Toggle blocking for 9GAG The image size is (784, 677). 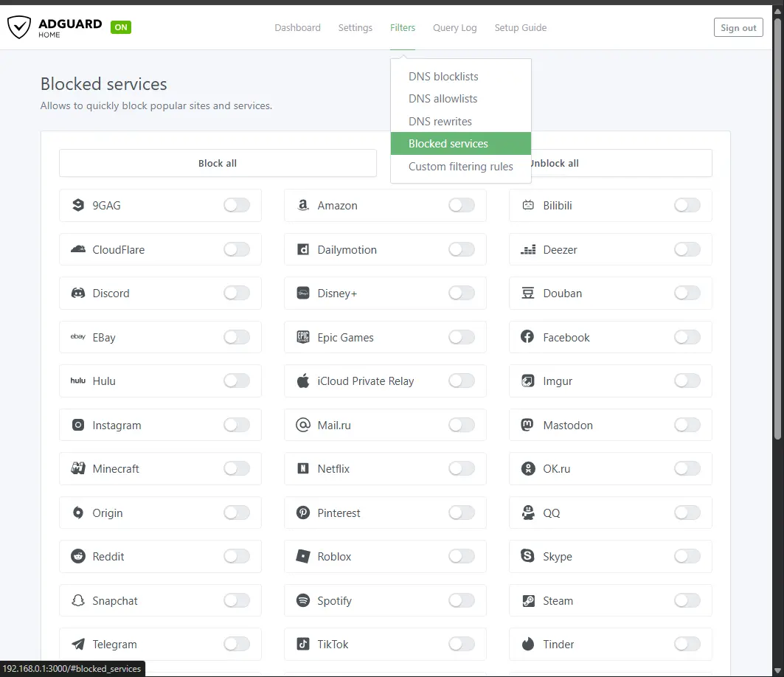click(237, 205)
